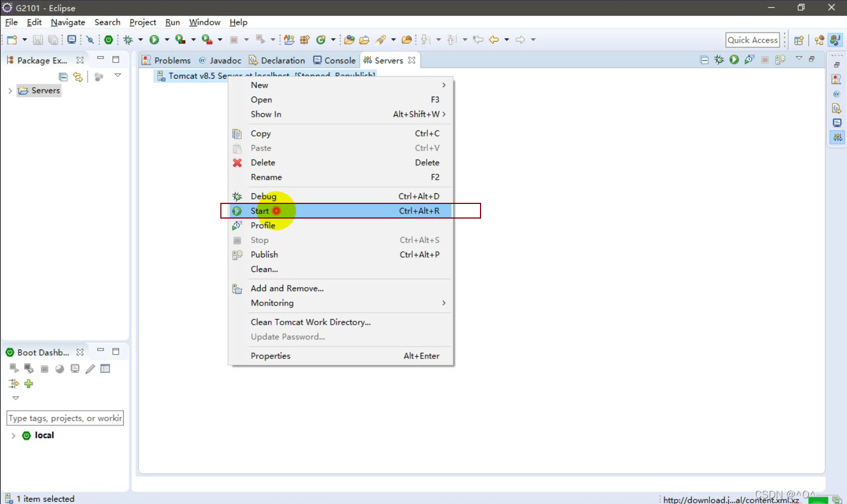Click the Spring Boot Dashboard toolbar icon

108,40
